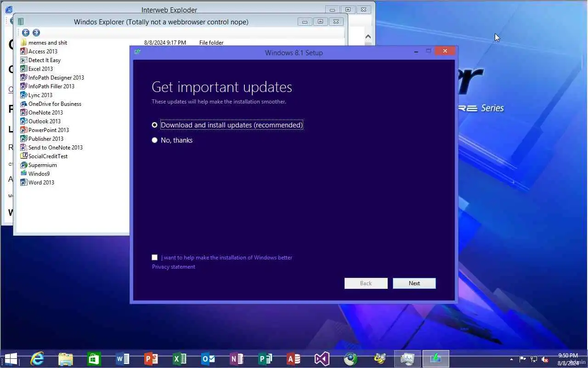
Task: Open InfoPath Filler 2013 shortcut
Action: 47,86
